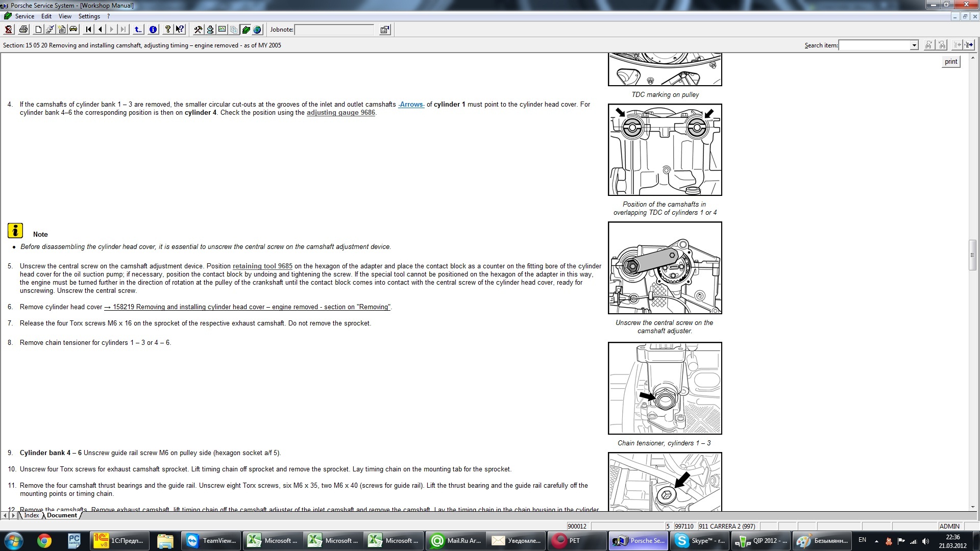
Task: Click the yellow Note info icon
Action: tap(15, 231)
